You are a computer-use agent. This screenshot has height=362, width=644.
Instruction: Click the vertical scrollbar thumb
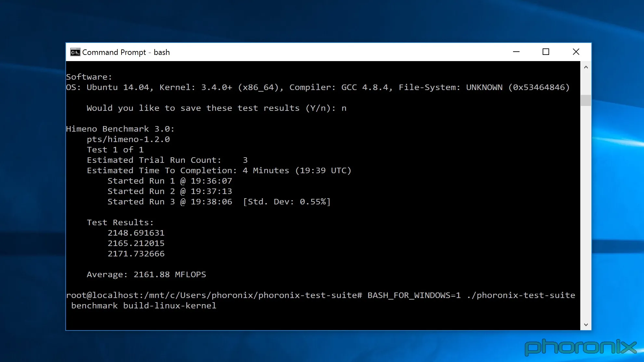click(586, 100)
